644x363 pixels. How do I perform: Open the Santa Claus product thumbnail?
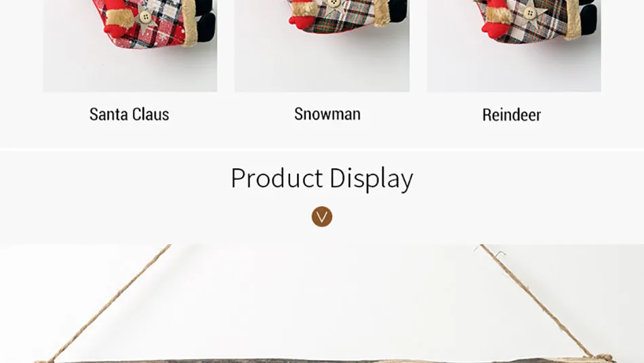(x=130, y=45)
